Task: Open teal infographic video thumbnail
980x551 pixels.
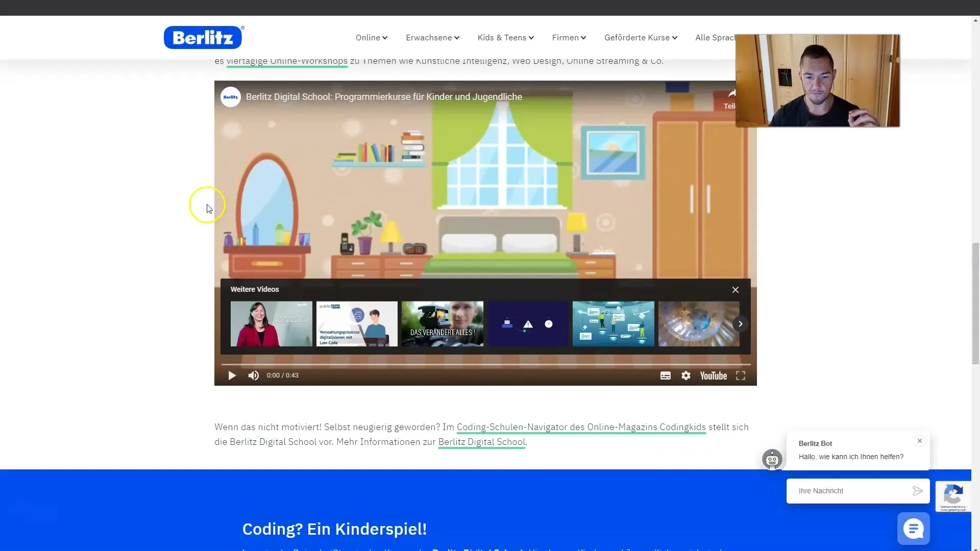Action: click(x=614, y=324)
